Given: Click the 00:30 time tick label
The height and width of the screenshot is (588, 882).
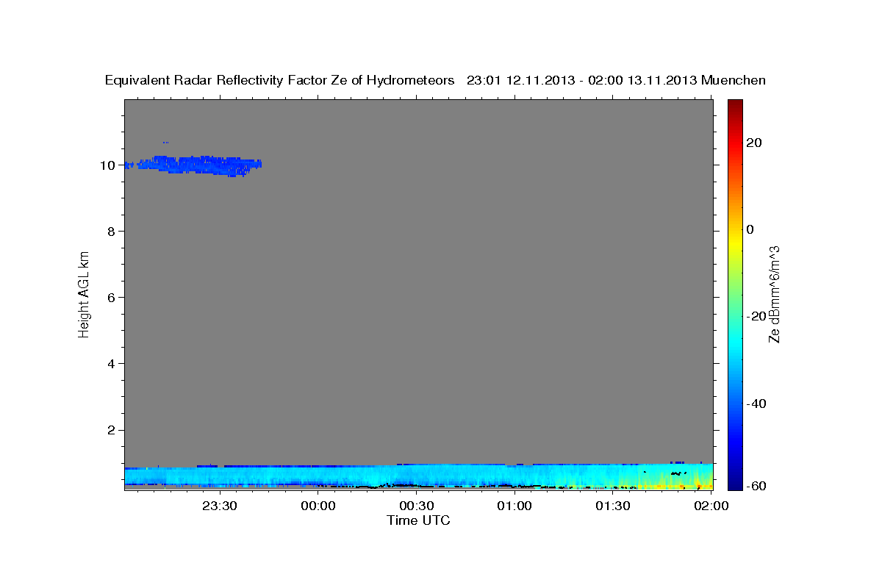Looking at the screenshot, I should point(416,506).
